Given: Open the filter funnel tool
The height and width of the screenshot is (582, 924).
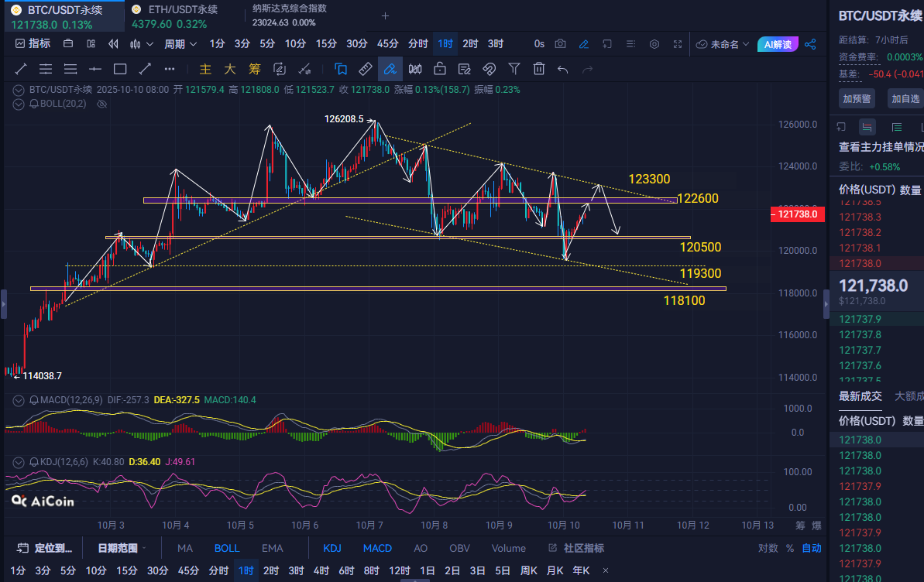Looking at the screenshot, I should pyautogui.click(x=514, y=69).
